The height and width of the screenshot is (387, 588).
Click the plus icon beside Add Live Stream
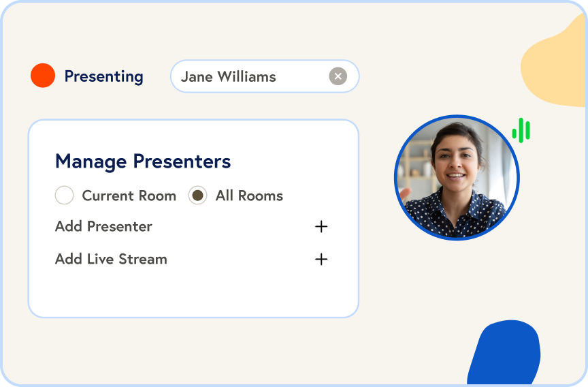point(321,259)
